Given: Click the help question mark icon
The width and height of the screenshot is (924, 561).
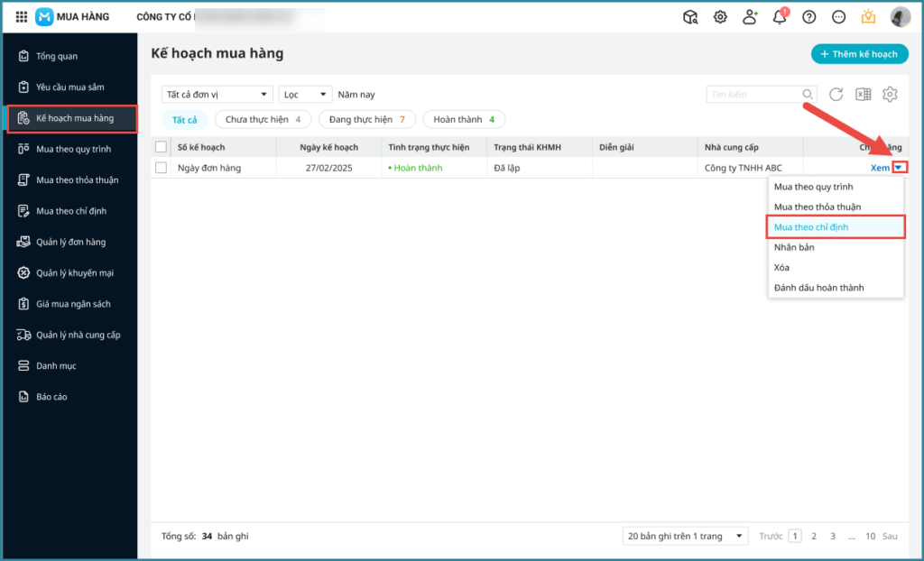Looking at the screenshot, I should [x=809, y=17].
